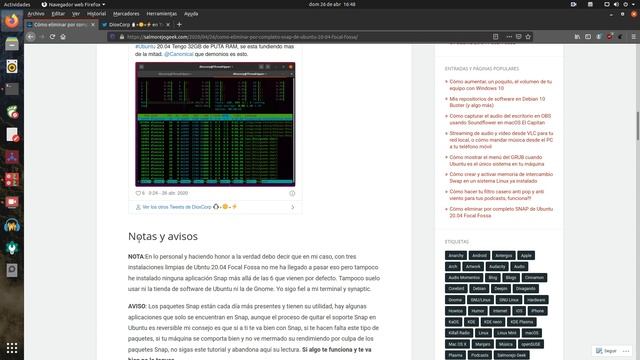This screenshot has width=640, height=360.
Task: Open the Archivo menu
Action: [36, 13]
